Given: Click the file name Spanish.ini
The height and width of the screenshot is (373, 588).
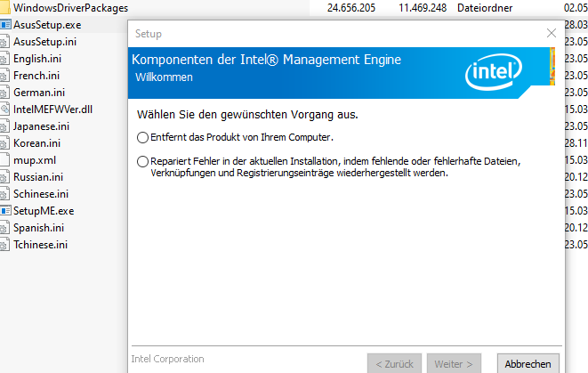Looking at the screenshot, I should [x=38, y=228].
